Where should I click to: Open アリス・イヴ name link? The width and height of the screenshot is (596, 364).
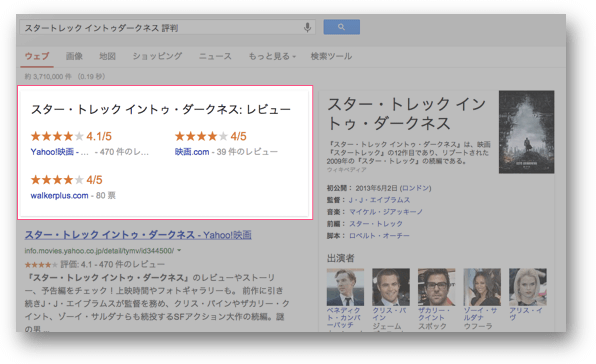click(526, 314)
